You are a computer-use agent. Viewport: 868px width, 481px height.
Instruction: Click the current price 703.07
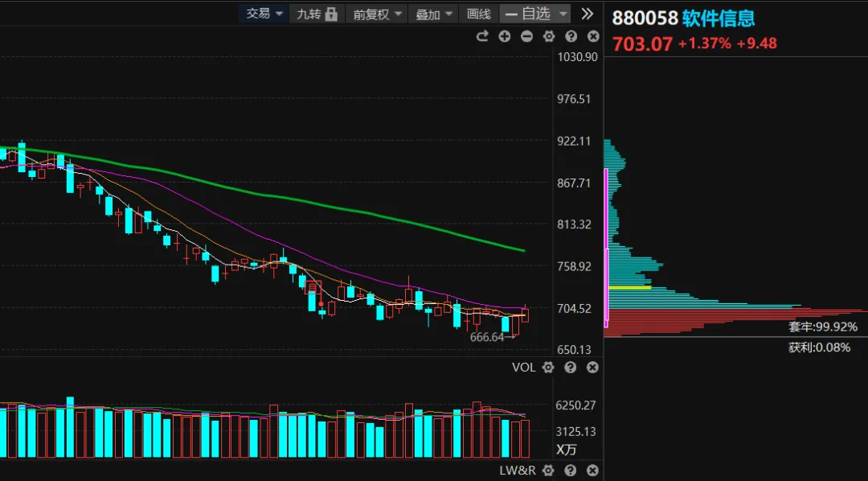[x=642, y=43]
